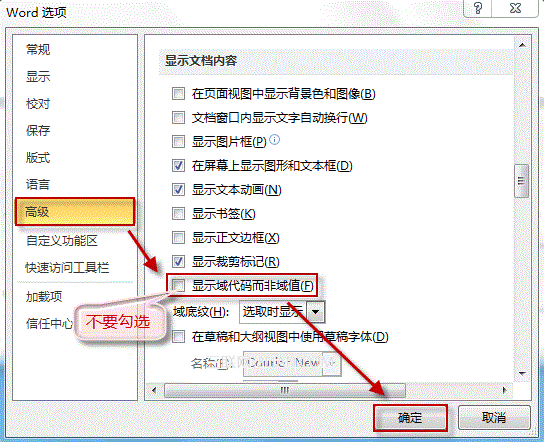This screenshot has height=442, width=544.
Task: Click the vertical scrollbar thumb
Action: [521, 181]
